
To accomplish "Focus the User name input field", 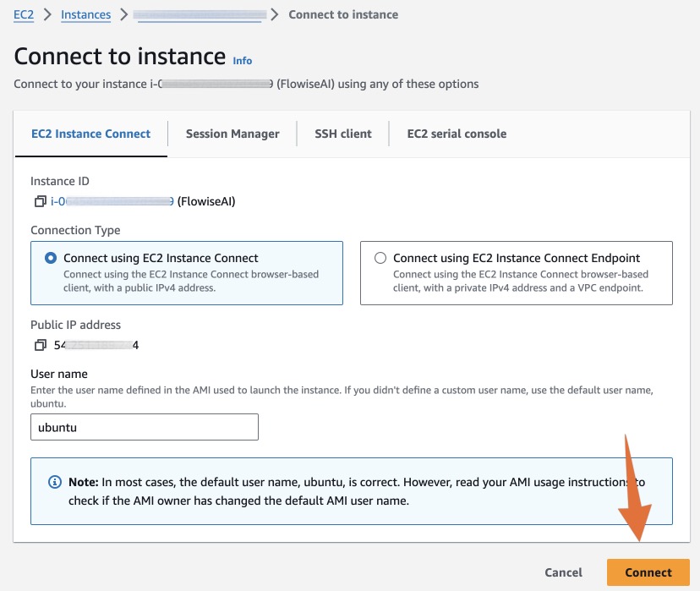I will click(x=144, y=427).
